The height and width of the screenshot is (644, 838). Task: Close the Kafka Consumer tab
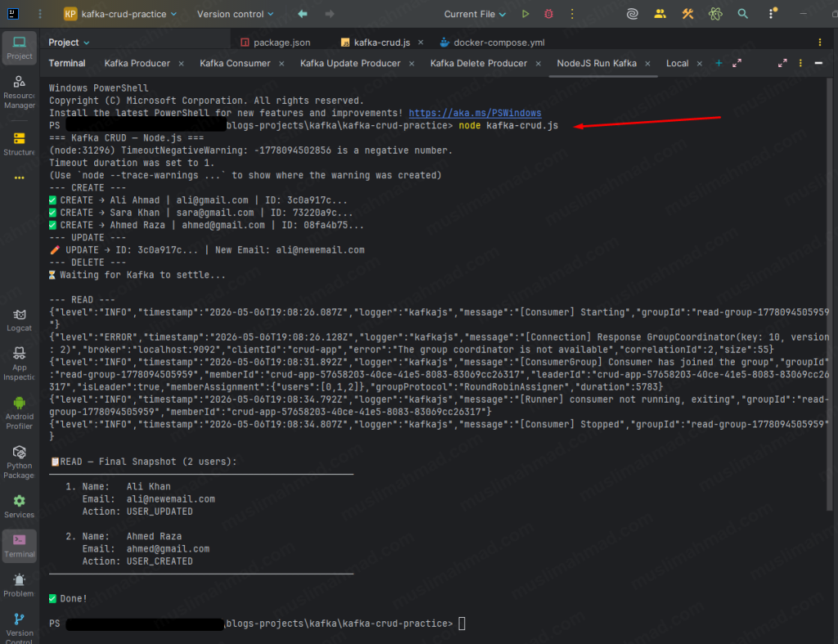[282, 63]
